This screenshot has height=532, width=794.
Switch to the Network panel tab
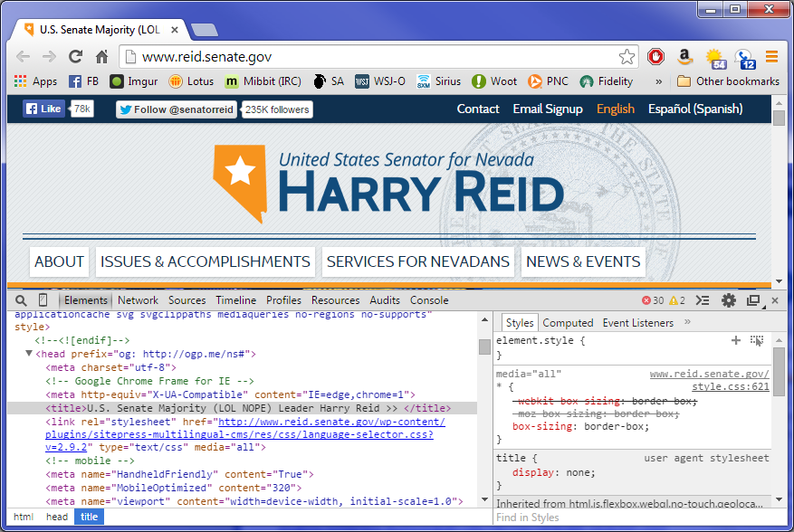pos(138,300)
